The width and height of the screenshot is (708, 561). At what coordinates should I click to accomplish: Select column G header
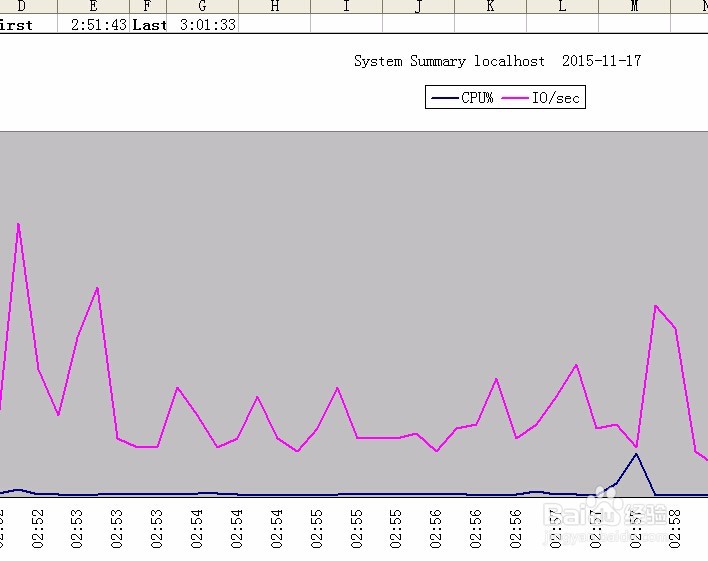202,6
